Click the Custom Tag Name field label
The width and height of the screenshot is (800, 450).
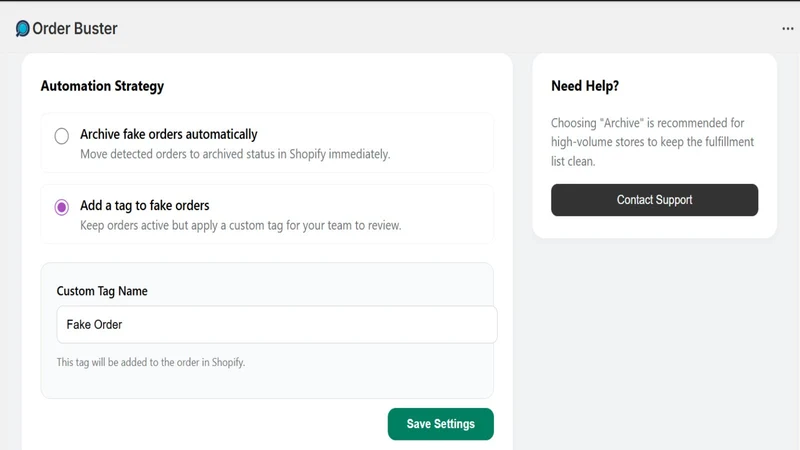[102, 291]
